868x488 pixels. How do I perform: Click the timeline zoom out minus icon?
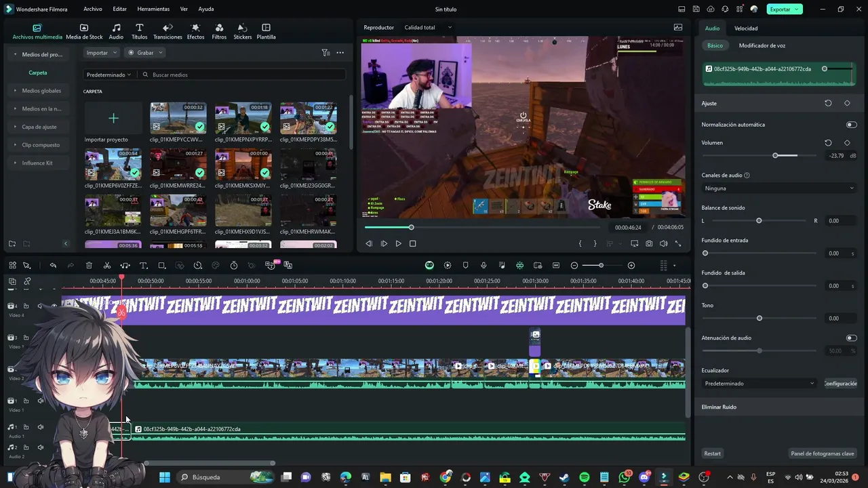574,265
